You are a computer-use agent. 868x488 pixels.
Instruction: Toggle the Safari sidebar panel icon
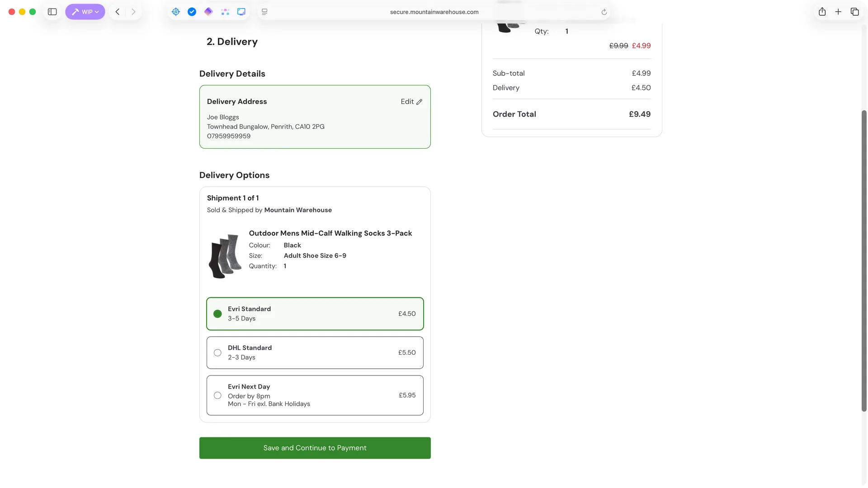coord(52,12)
